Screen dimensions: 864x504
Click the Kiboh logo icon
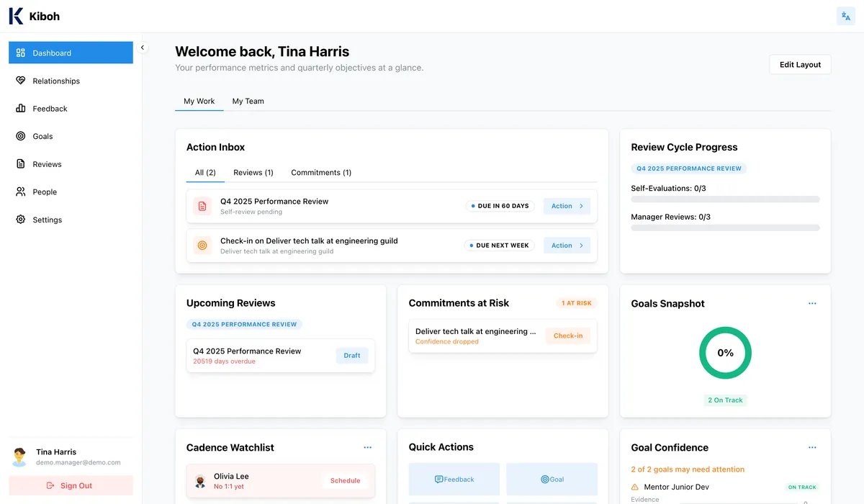tap(16, 16)
